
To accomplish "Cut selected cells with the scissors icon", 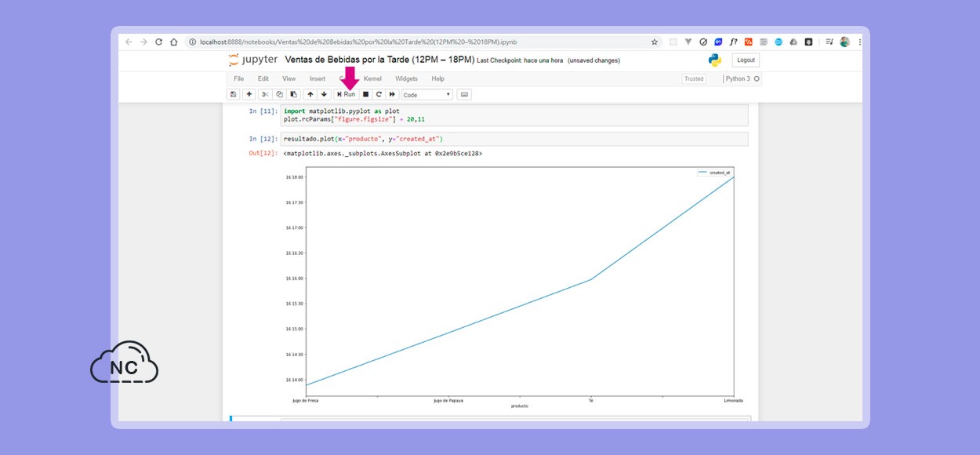I will tap(266, 94).
